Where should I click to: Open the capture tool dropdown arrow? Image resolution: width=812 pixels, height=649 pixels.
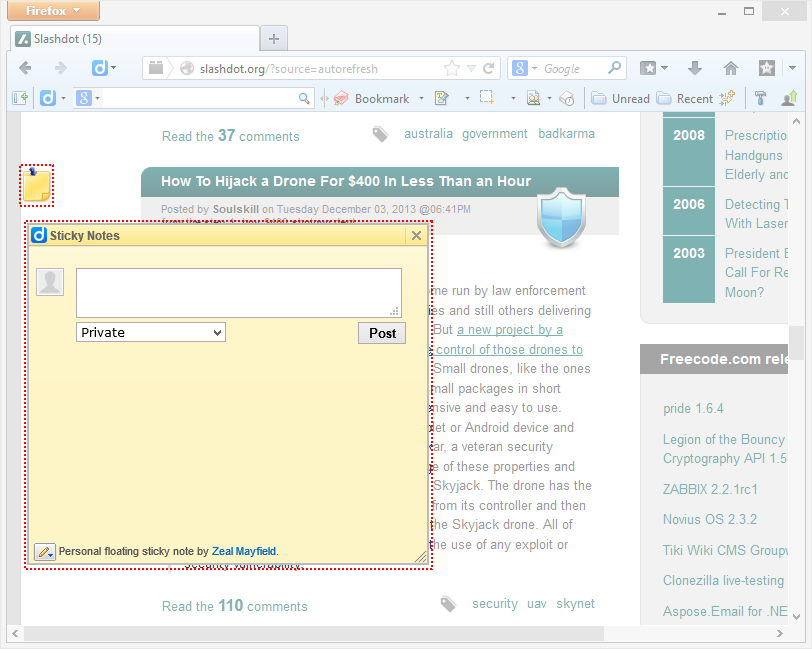(513, 98)
